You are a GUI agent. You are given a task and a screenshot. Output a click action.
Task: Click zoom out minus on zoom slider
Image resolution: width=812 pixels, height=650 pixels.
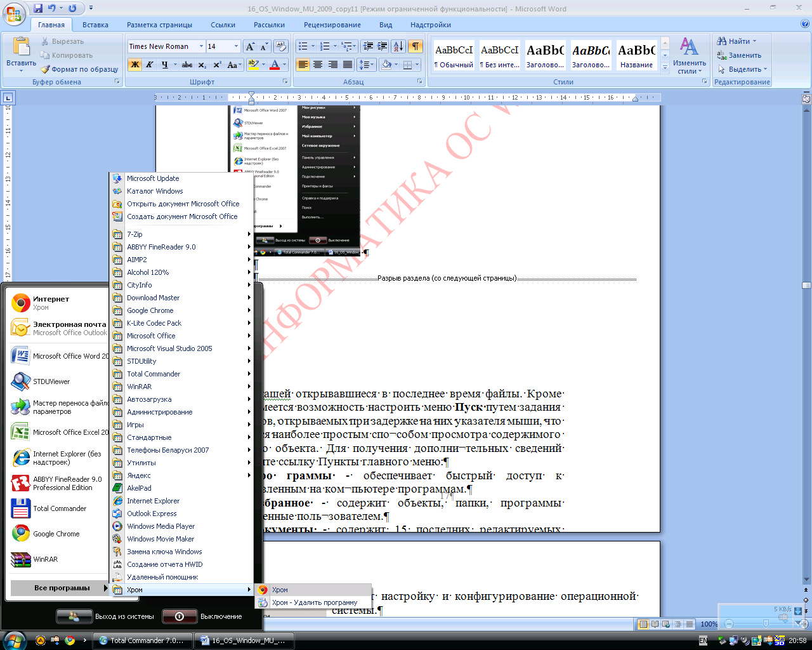pyautogui.click(x=729, y=624)
